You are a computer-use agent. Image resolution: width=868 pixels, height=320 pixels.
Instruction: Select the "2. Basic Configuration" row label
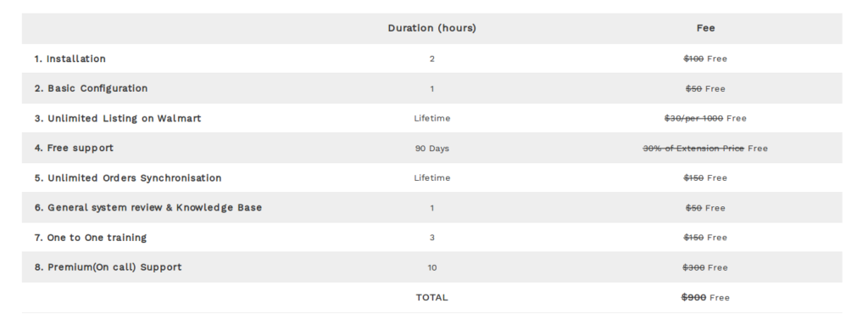pyautogui.click(x=91, y=89)
